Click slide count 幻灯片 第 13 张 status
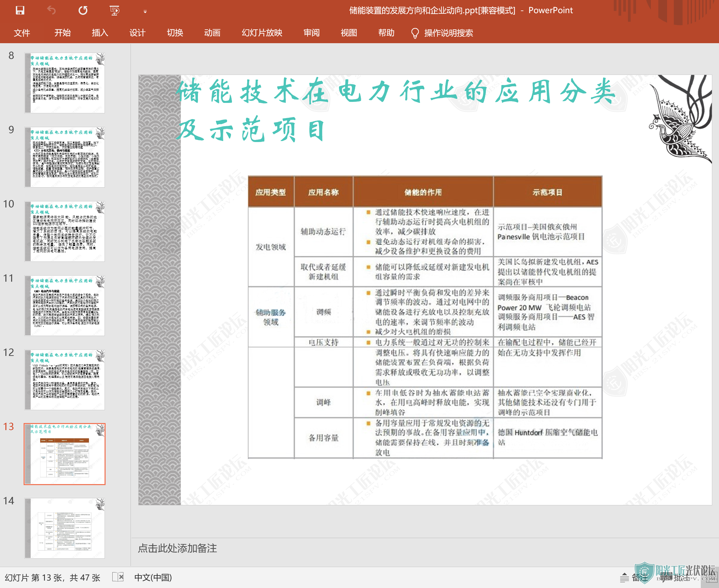The height and width of the screenshot is (588, 719). click(x=53, y=578)
